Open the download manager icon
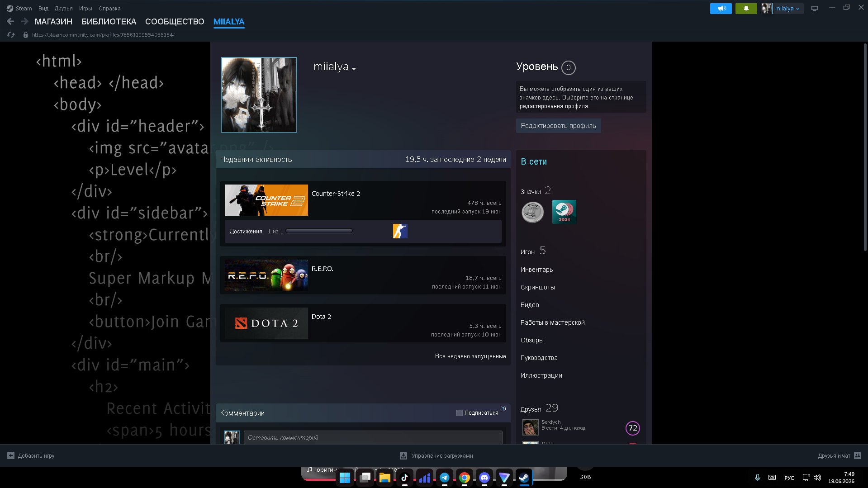This screenshot has height=488, width=868. point(403,455)
